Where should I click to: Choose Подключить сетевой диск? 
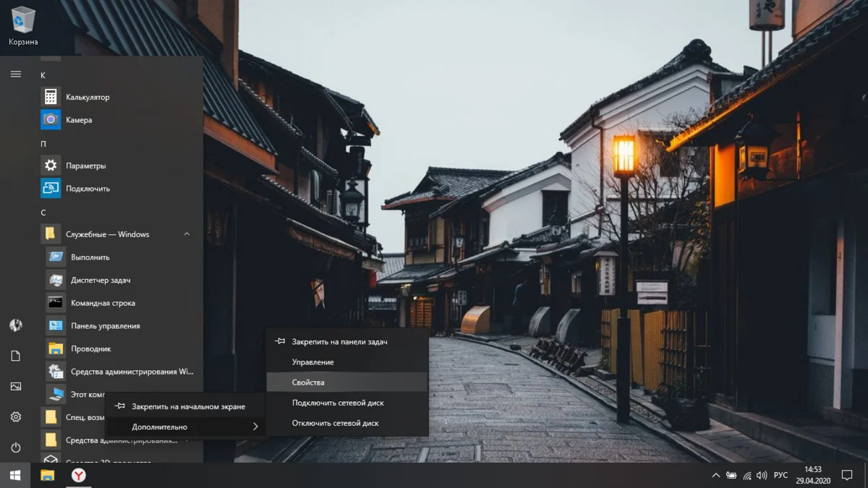pyautogui.click(x=347, y=403)
